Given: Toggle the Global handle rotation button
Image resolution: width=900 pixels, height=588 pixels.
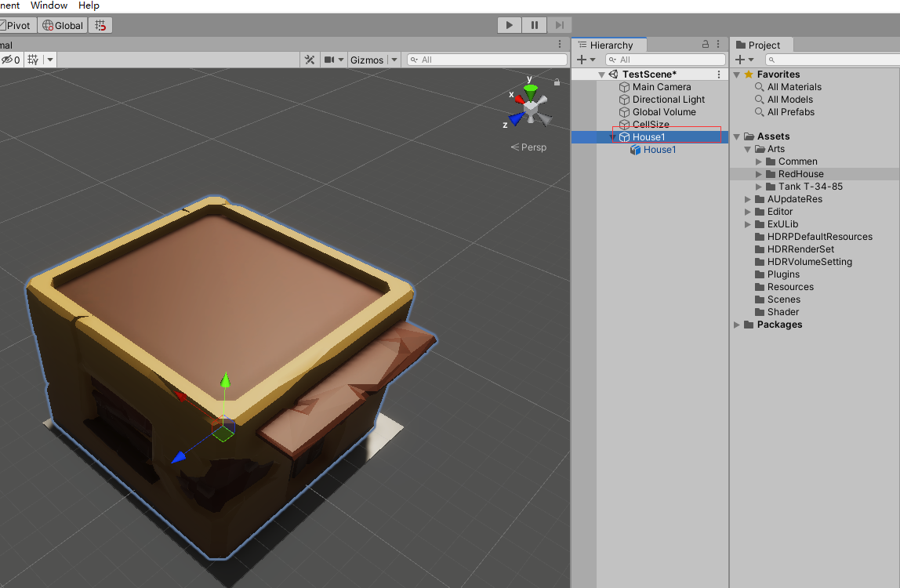Looking at the screenshot, I should click(x=63, y=25).
